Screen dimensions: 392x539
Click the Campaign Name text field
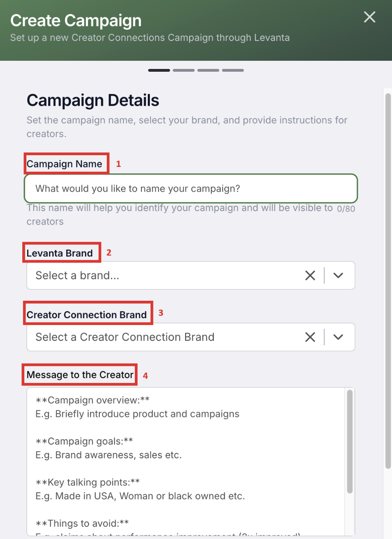(x=190, y=188)
